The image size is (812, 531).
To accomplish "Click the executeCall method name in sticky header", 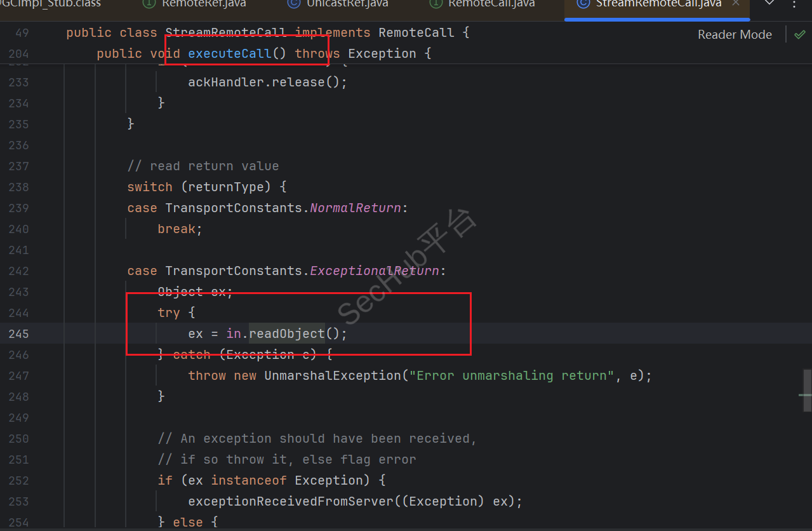I will [229, 53].
